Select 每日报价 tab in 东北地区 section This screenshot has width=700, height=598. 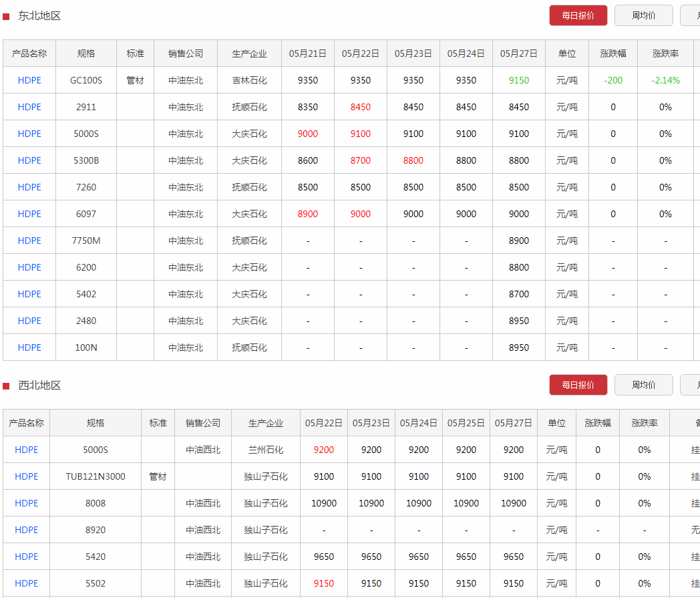(x=578, y=15)
